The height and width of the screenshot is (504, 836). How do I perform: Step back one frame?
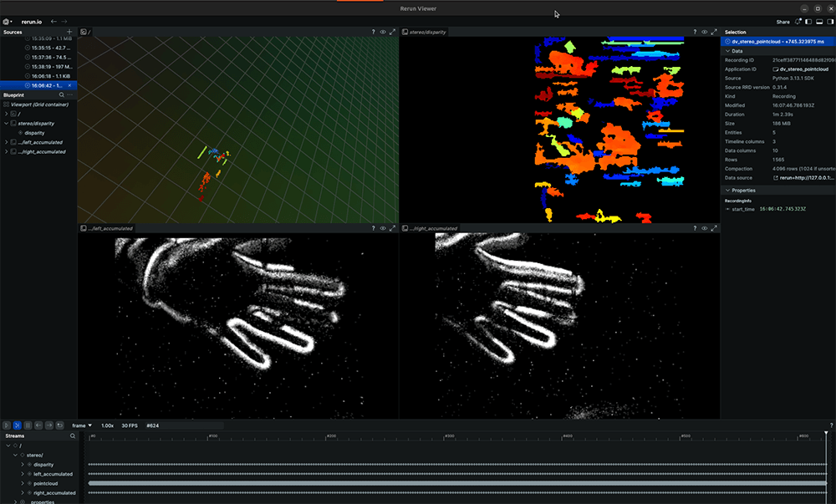click(38, 425)
